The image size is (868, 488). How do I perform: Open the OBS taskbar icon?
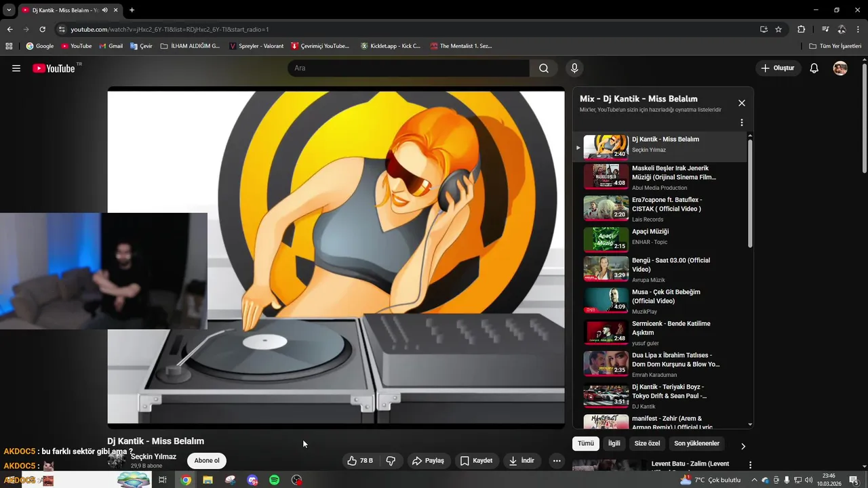tap(297, 480)
